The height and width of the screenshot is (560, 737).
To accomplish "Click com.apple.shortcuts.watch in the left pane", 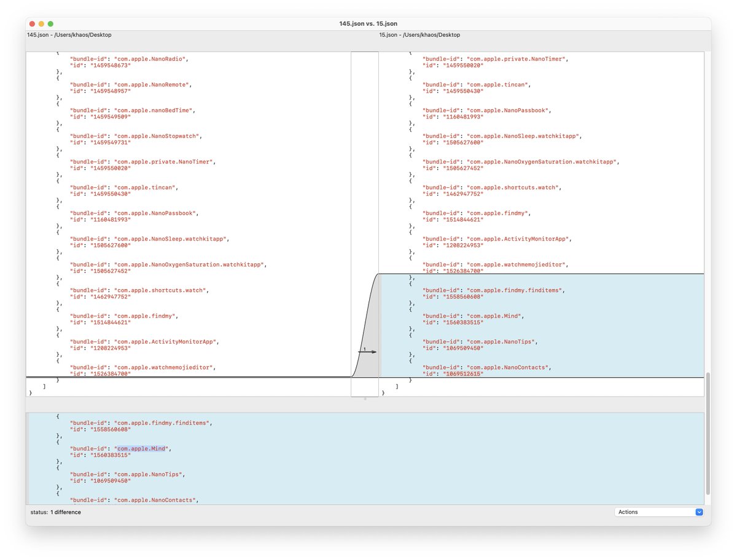I will [161, 291].
